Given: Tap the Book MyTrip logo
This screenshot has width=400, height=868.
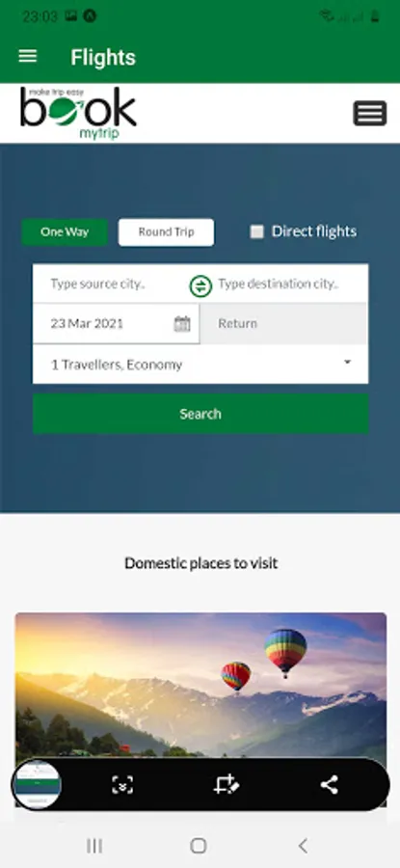Looking at the screenshot, I should [x=78, y=114].
